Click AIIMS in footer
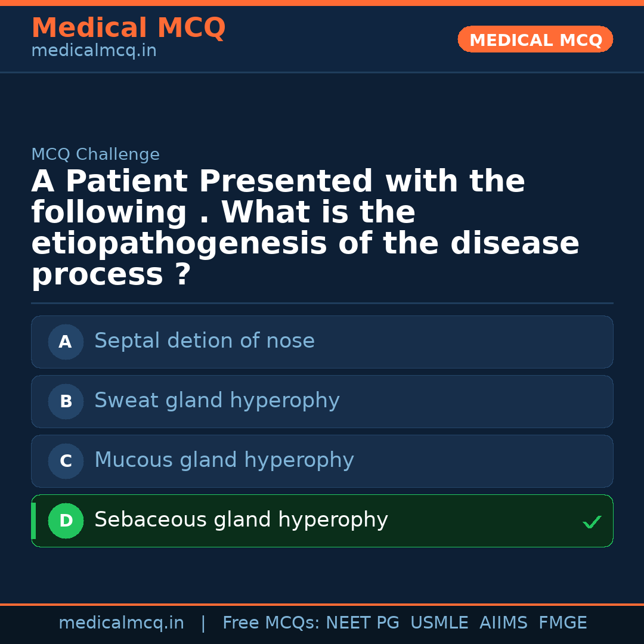644x644 pixels. pos(503,623)
